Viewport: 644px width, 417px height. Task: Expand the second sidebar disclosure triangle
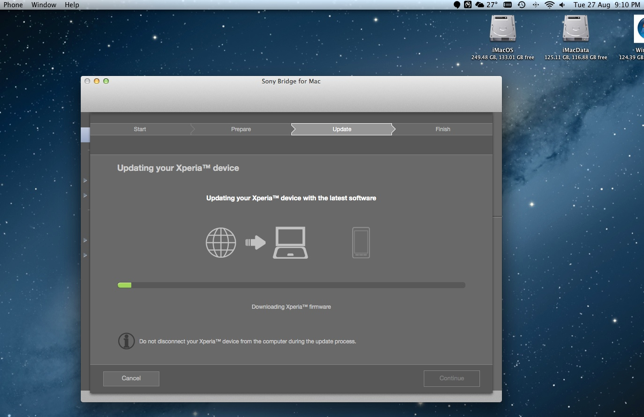point(86,195)
